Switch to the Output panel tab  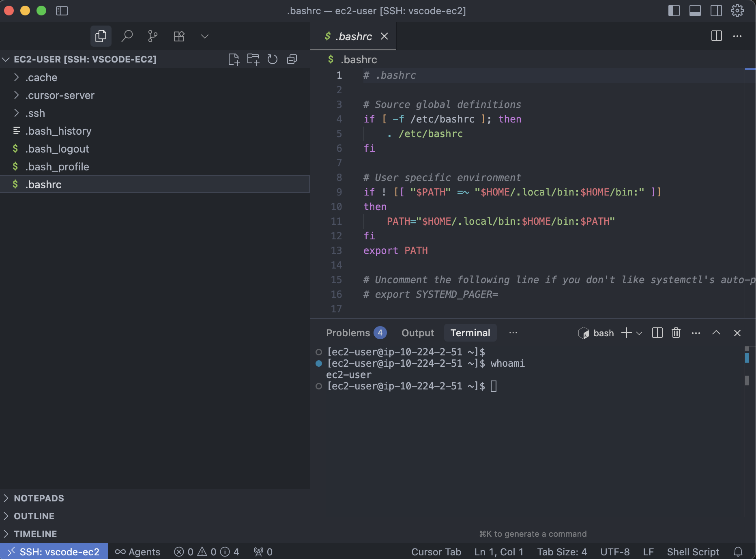(417, 333)
